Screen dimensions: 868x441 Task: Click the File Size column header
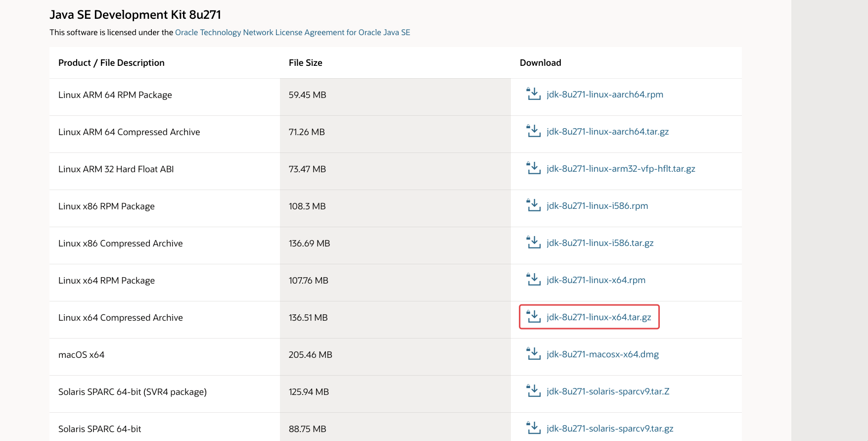[306, 63]
